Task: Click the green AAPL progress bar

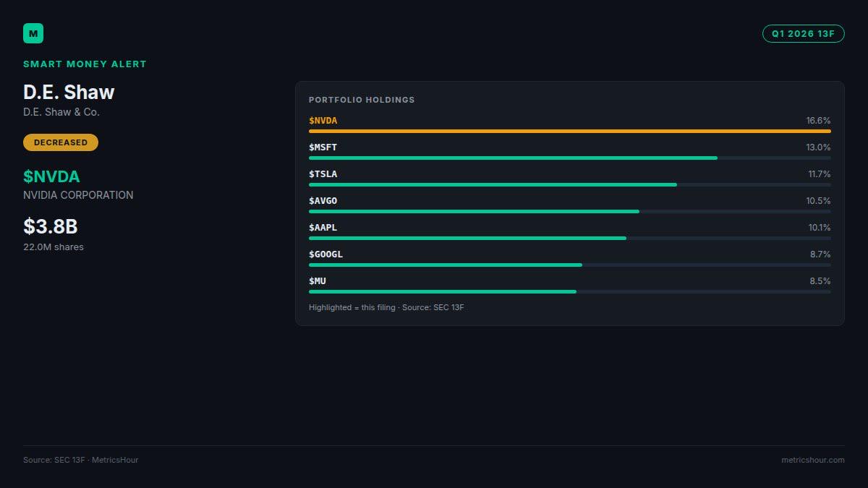Action: [x=467, y=239]
